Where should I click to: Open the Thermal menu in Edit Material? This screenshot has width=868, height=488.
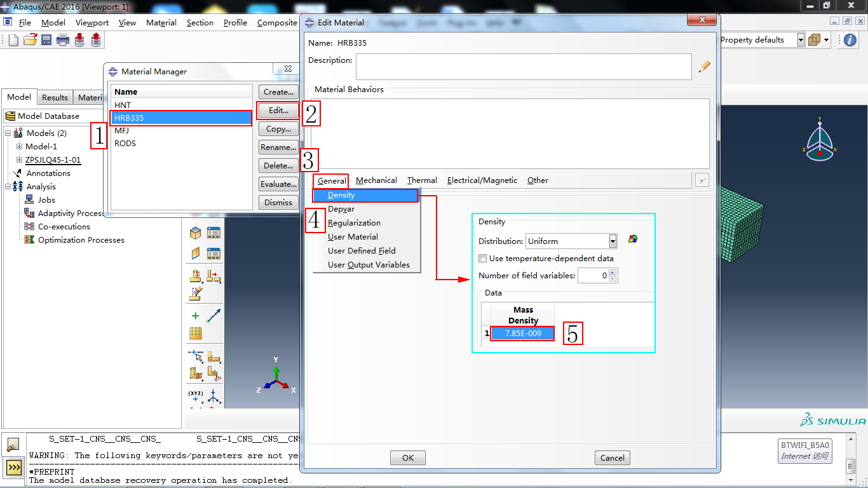[x=422, y=180]
